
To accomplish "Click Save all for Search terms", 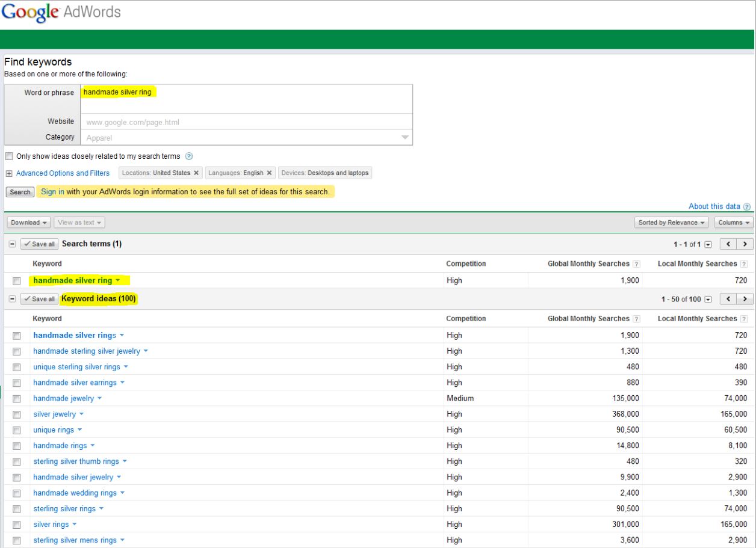I will coord(39,244).
